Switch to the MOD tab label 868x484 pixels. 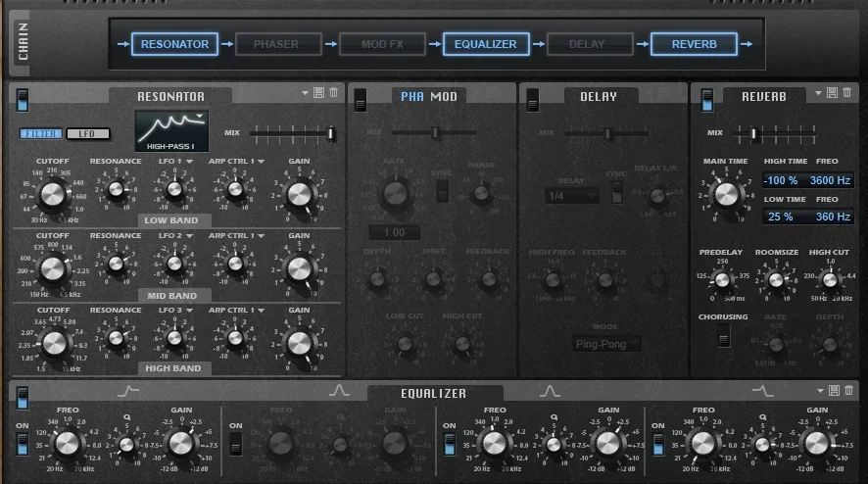[444, 97]
